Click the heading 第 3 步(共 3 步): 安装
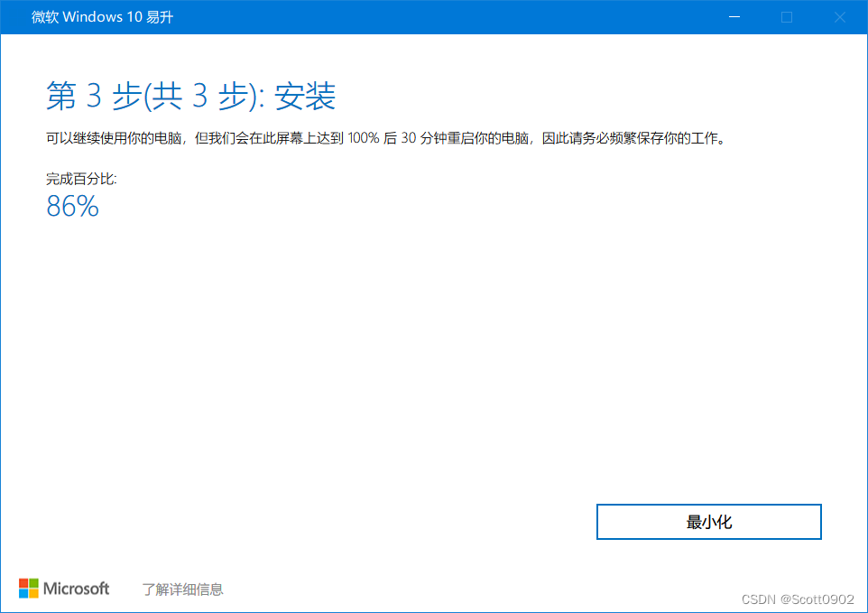The width and height of the screenshot is (868, 613). click(191, 96)
